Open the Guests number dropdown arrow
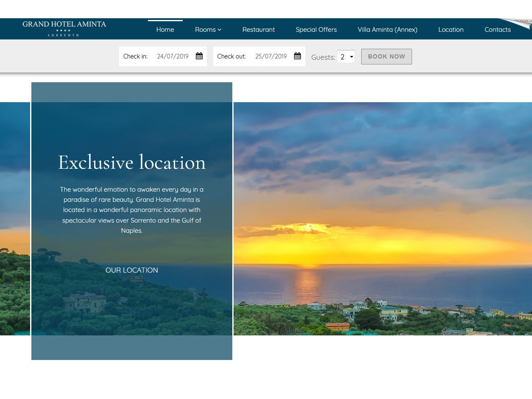This screenshot has height=399, width=532. point(351,57)
